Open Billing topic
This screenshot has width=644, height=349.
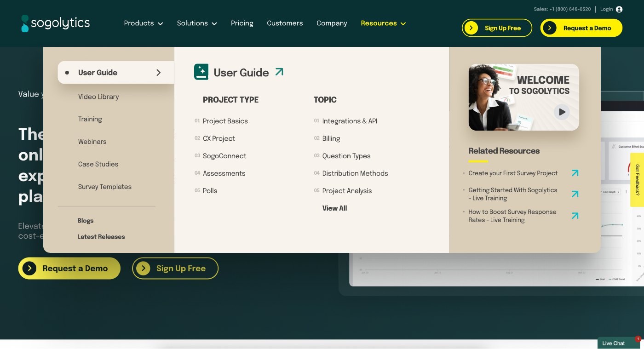point(331,138)
